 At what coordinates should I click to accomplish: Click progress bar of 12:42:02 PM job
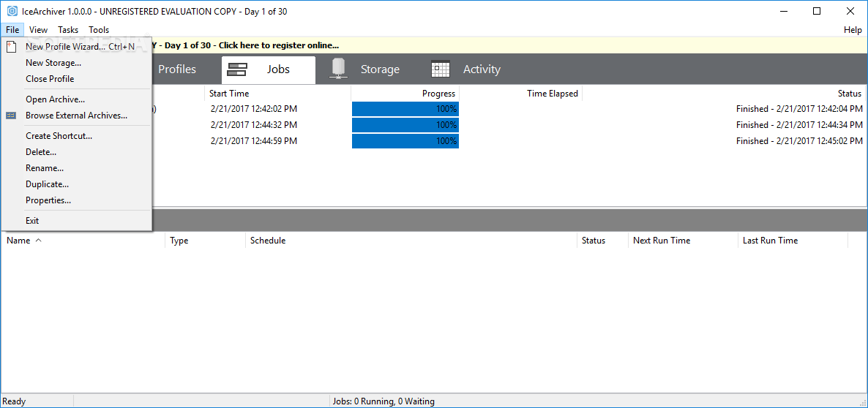[x=405, y=109]
